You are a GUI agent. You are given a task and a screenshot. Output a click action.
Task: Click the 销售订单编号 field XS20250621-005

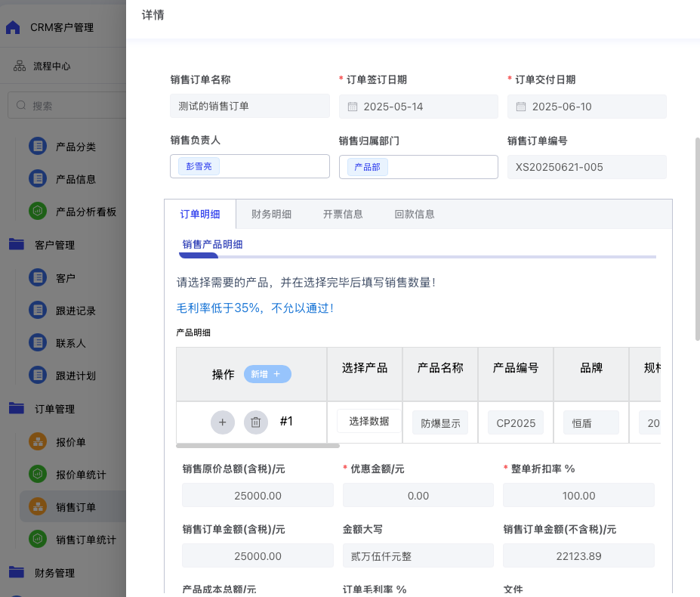(x=587, y=167)
